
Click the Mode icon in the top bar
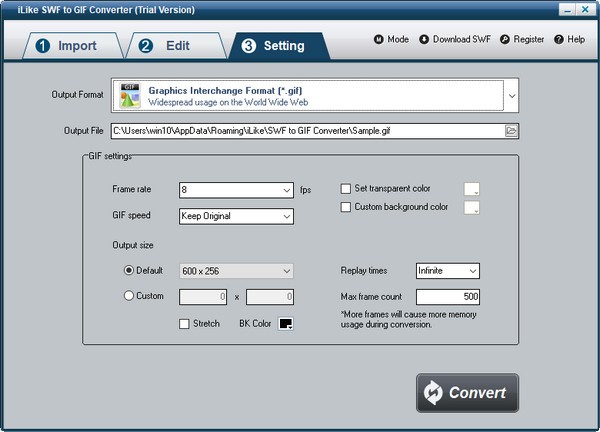[x=378, y=40]
